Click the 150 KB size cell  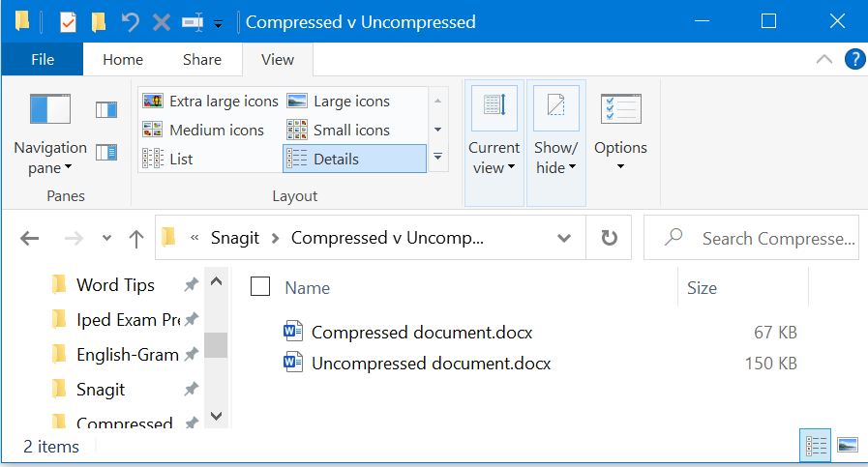[770, 363]
